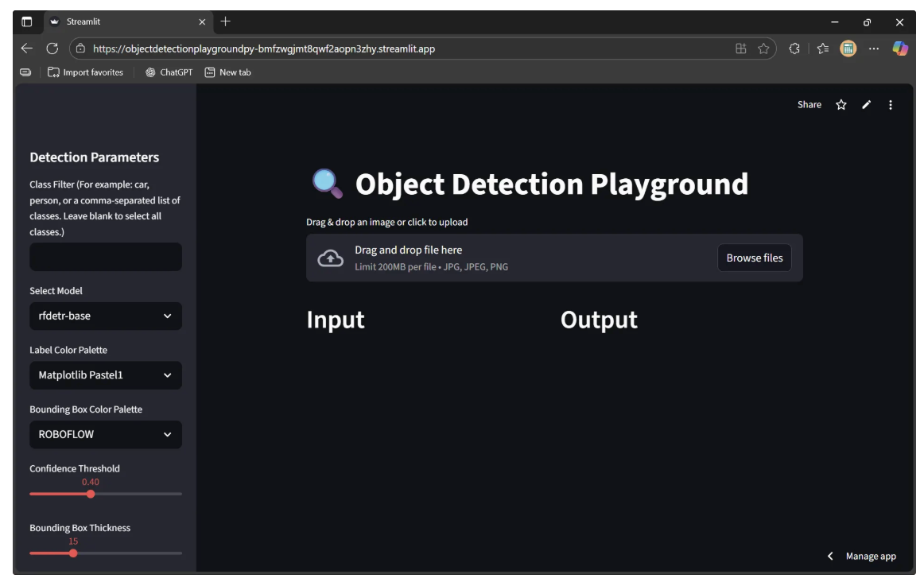Viewport: 924px width, 582px height.
Task: Open Import favorites bookmark
Action: 85,72
